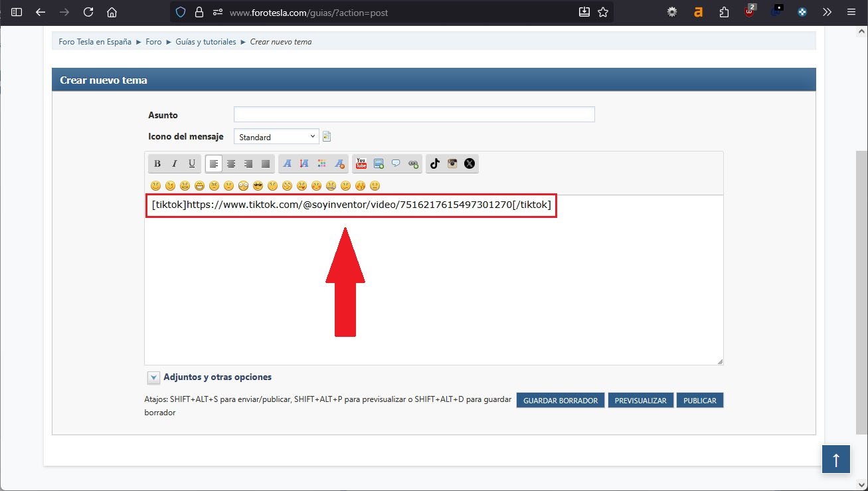The width and height of the screenshot is (868, 491).
Task: Open the text color palette picker
Action: coord(322,163)
